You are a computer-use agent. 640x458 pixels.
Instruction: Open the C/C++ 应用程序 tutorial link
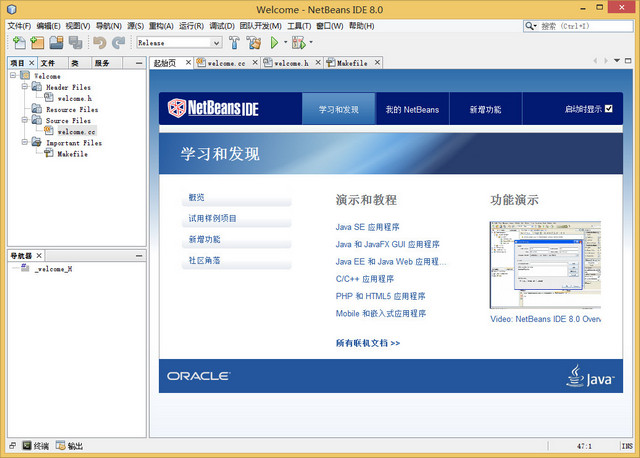(x=364, y=279)
